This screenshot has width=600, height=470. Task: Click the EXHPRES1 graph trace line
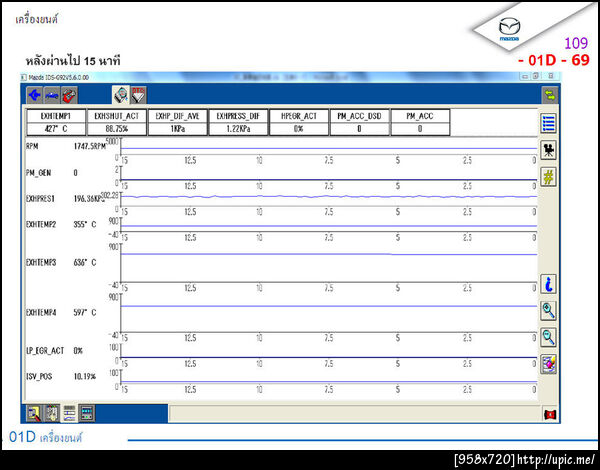[329, 197]
